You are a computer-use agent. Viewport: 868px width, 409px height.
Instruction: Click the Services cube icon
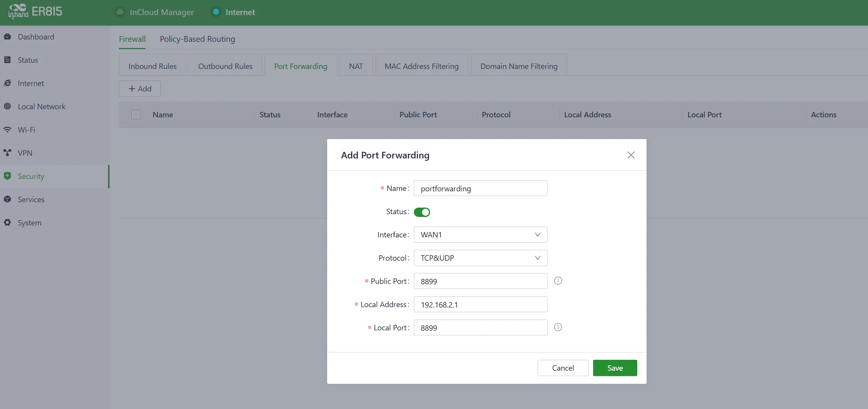pos(7,199)
